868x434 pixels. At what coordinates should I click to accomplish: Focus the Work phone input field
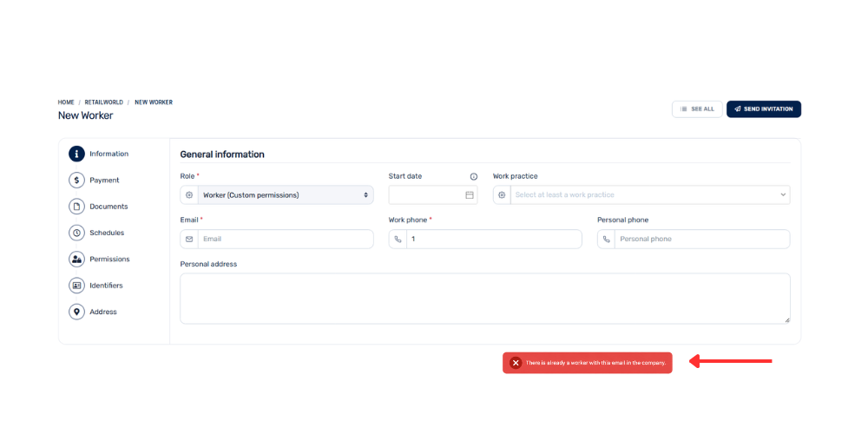(494, 240)
